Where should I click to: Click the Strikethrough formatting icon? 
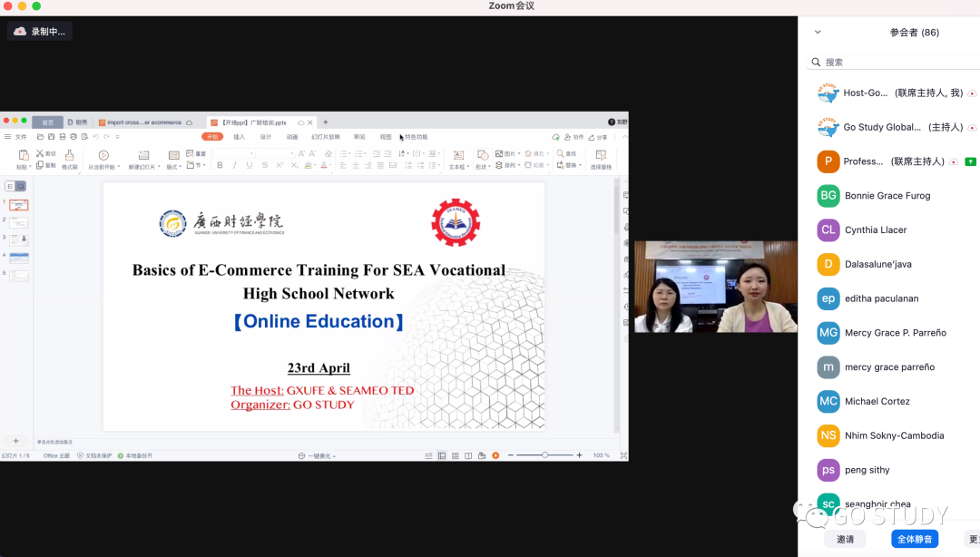click(x=264, y=166)
